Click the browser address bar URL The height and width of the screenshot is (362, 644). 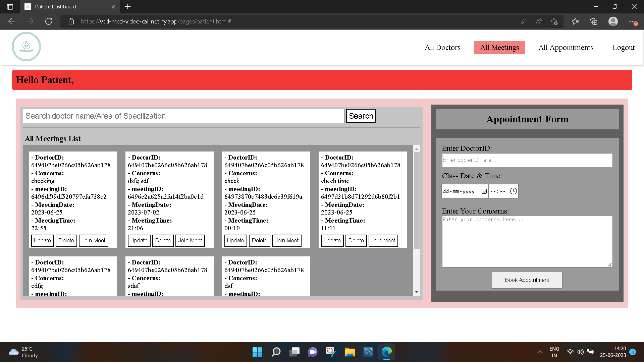[x=156, y=21]
